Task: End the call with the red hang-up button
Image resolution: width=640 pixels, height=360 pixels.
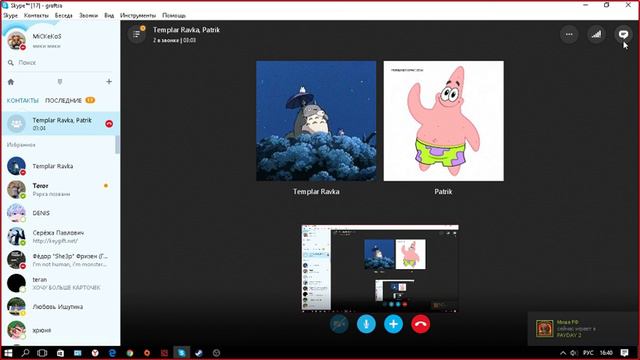Action: 420,324
